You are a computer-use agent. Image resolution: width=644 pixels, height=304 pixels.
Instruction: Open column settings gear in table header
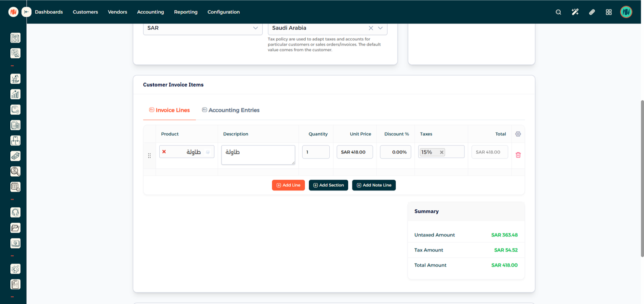click(518, 134)
